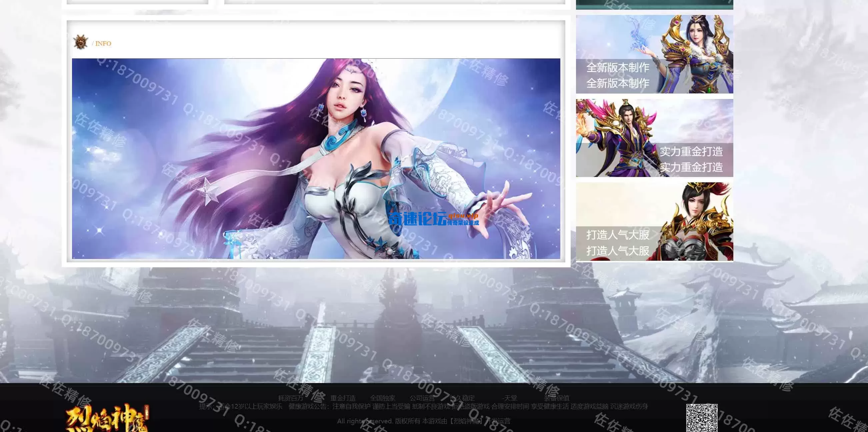
Task: Click 耗资百万 footer link
Action: point(290,398)
